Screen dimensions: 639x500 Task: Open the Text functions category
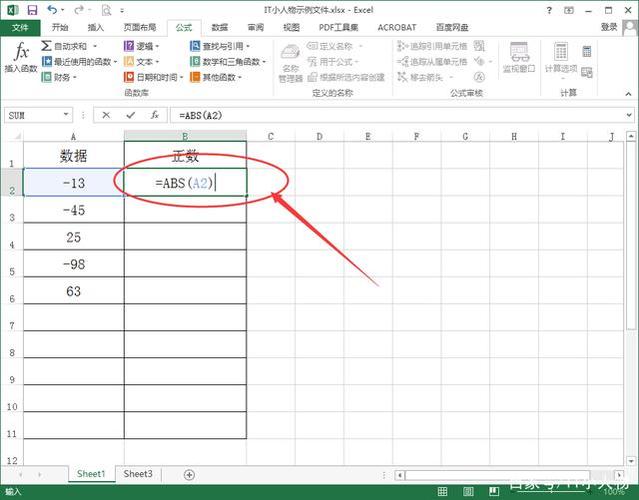[x=141, y=62]
